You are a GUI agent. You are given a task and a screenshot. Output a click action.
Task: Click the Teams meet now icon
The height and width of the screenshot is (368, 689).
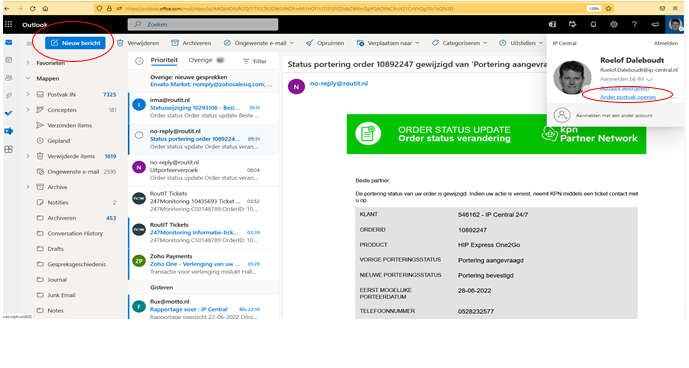click(552, 24)
